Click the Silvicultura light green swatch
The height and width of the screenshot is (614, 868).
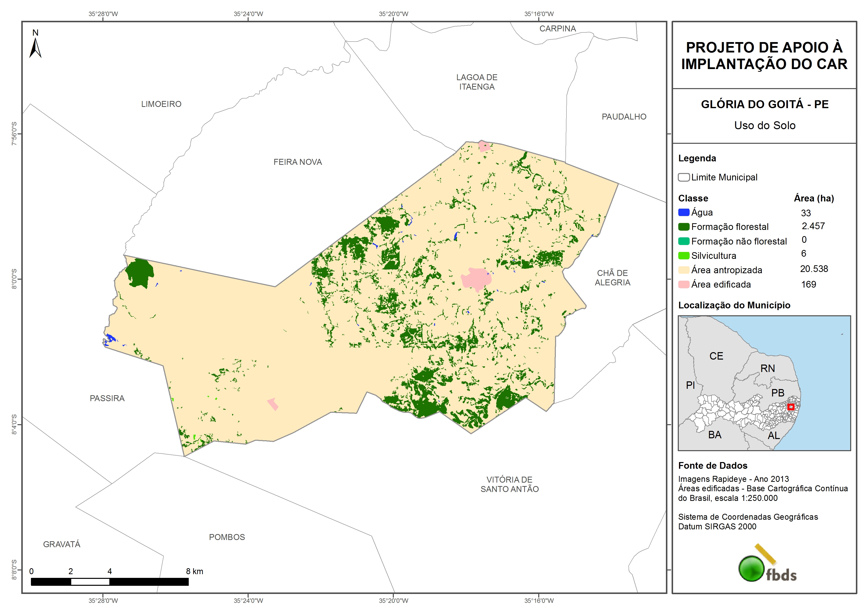[x=683, y=255]
